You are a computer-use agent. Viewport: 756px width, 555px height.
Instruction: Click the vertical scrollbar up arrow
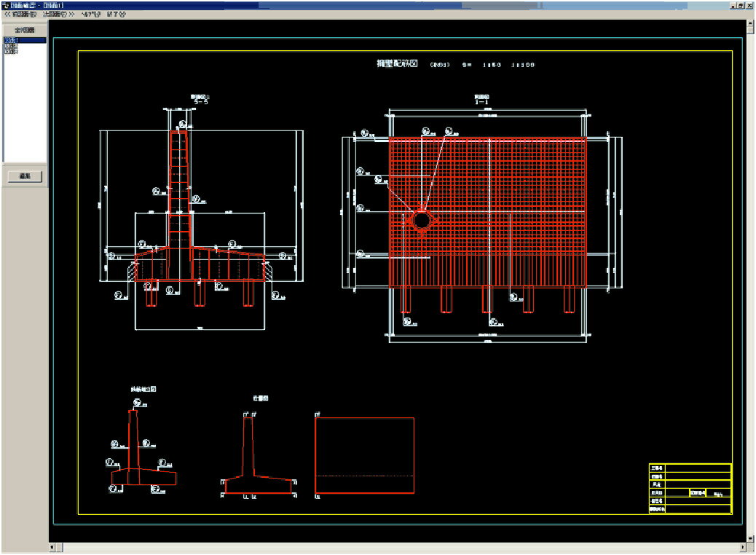(750, 24)
